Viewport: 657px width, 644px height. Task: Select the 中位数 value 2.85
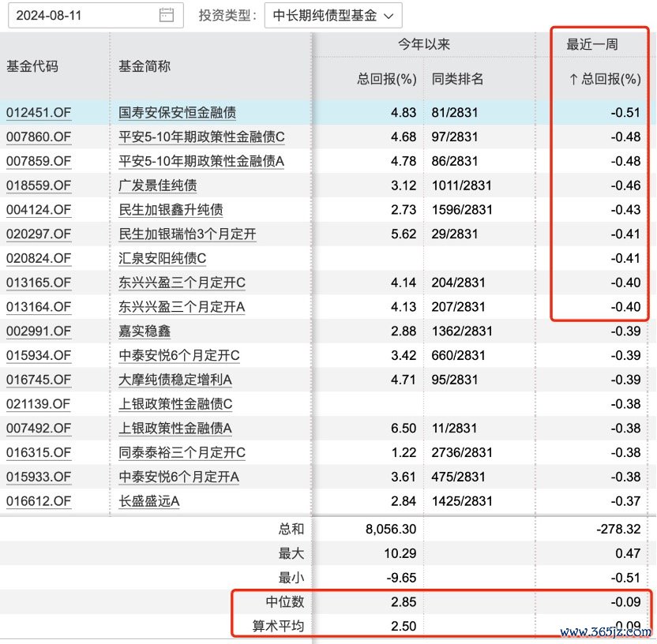(404, 602)
